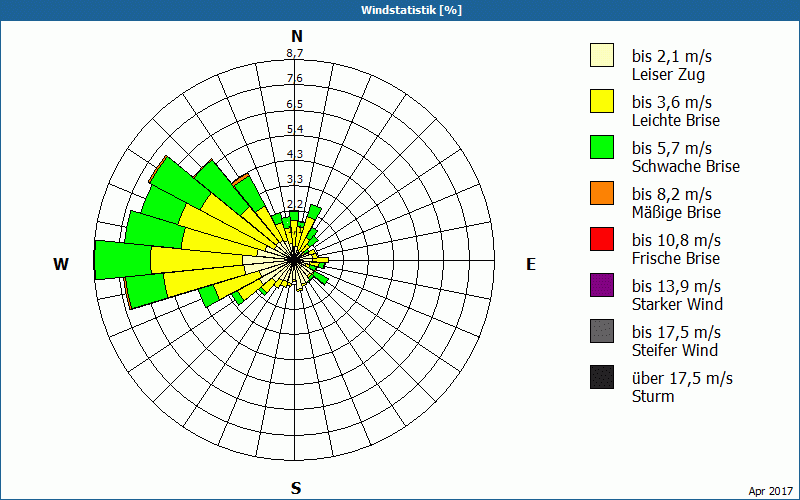Screen dimensions: 800x500
Task: Click the 'Apr 2017' date label
Action: pyautogui.click(x=770, y=491)
